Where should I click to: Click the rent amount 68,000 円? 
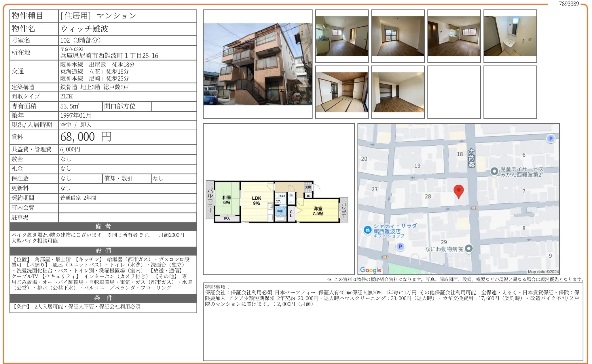(x=86, y=137)
